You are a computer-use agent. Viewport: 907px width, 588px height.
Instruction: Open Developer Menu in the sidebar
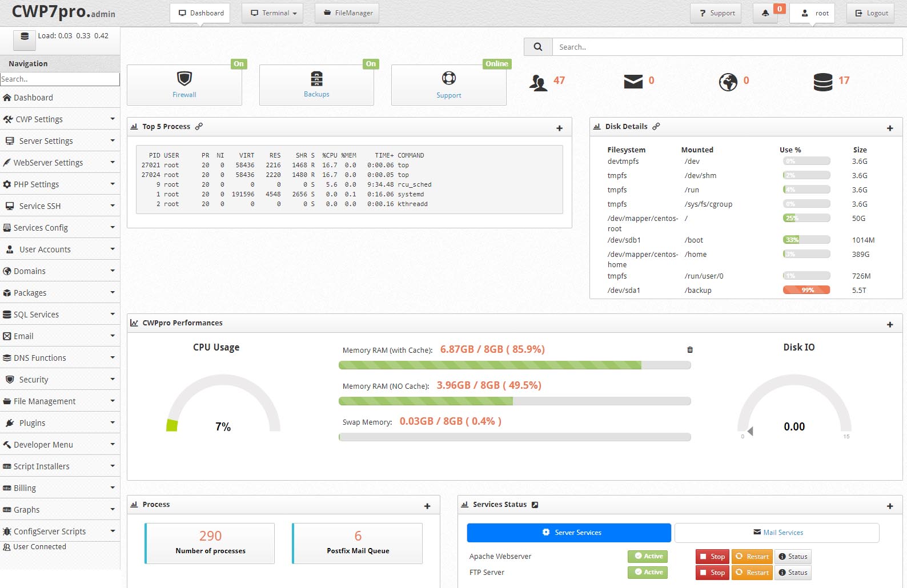coord(60,445)
